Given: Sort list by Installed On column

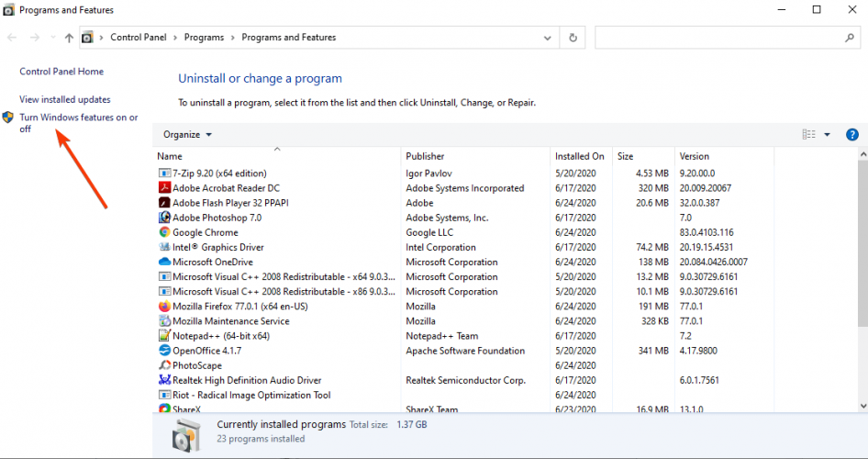Looking at the screenshot, I should 581,156.
